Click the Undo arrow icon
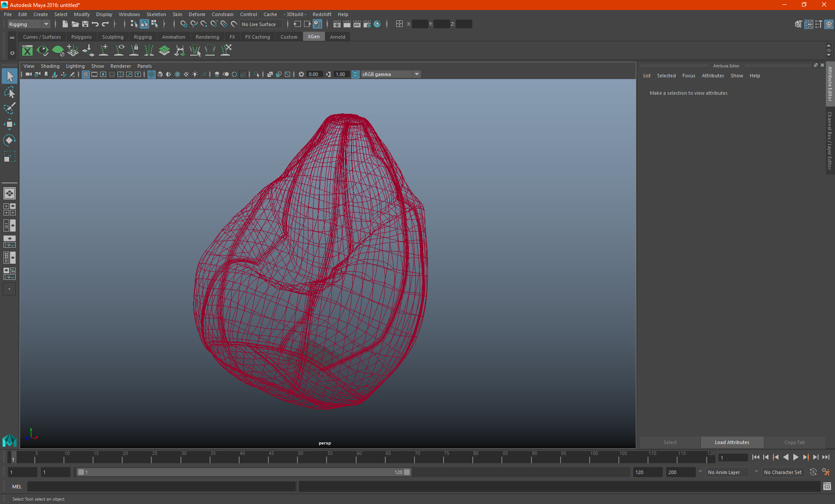This screenshot has height=504, width=835. pos(95,24)
